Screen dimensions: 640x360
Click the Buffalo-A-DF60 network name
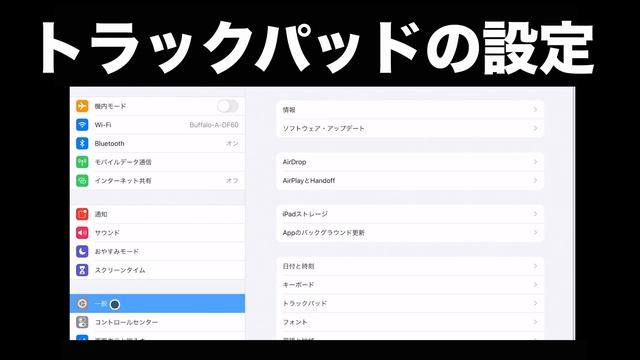(x=214, y=125)
